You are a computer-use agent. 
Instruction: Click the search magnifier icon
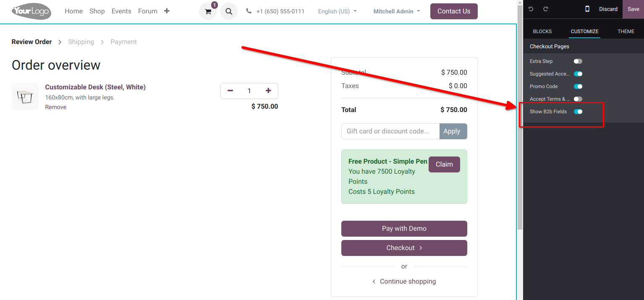click(229, 12)
